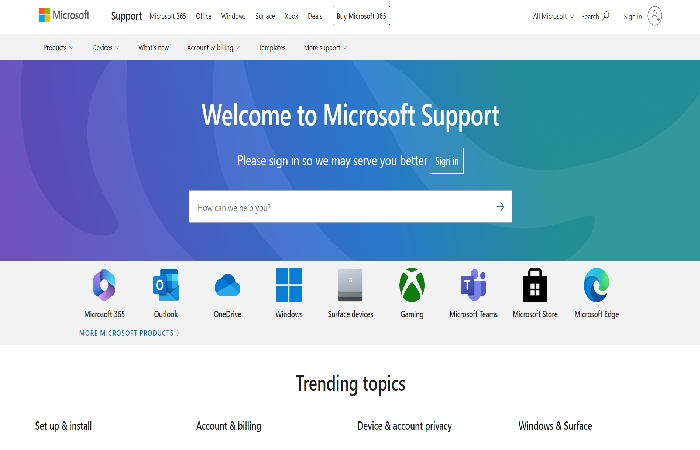
Task: Open the What's new link
Action: click(x=154, y=47)
